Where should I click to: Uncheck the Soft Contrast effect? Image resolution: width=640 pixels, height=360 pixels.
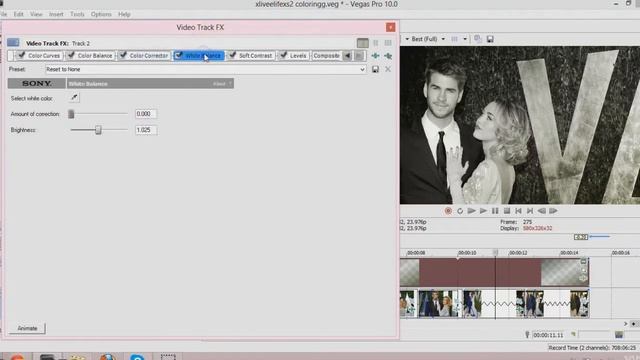(232, 55)
